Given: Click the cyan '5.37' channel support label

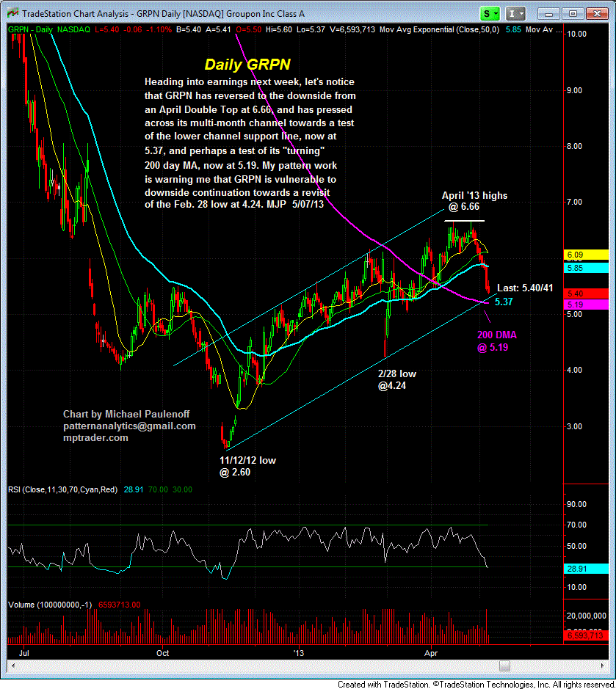Looking at the screenshot, I should [x=504, y=302].
